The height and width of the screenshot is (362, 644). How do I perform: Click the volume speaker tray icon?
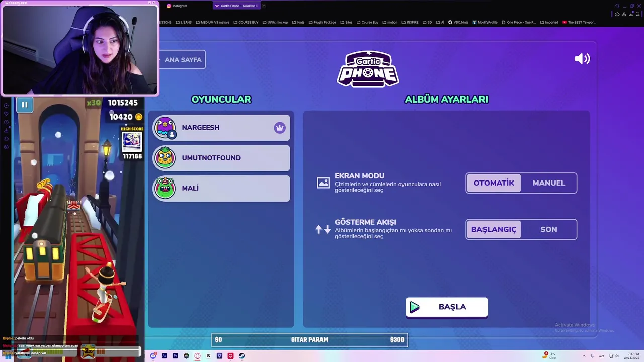(617, 356)
